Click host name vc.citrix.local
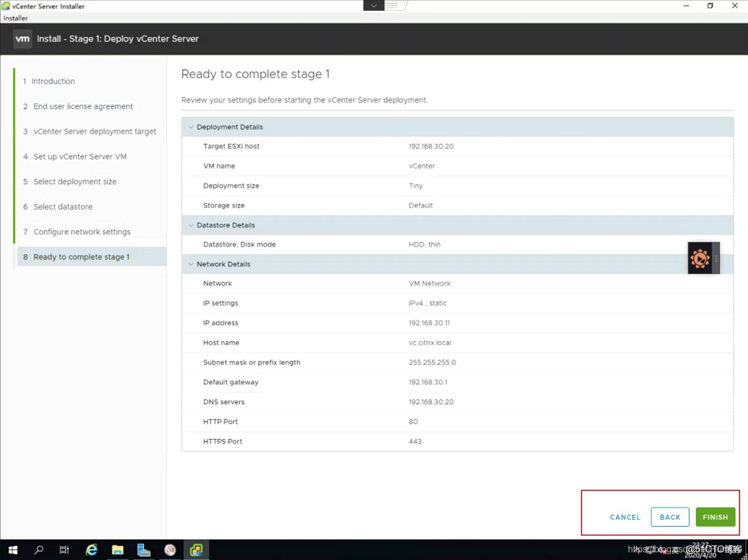 coord(430,343)
